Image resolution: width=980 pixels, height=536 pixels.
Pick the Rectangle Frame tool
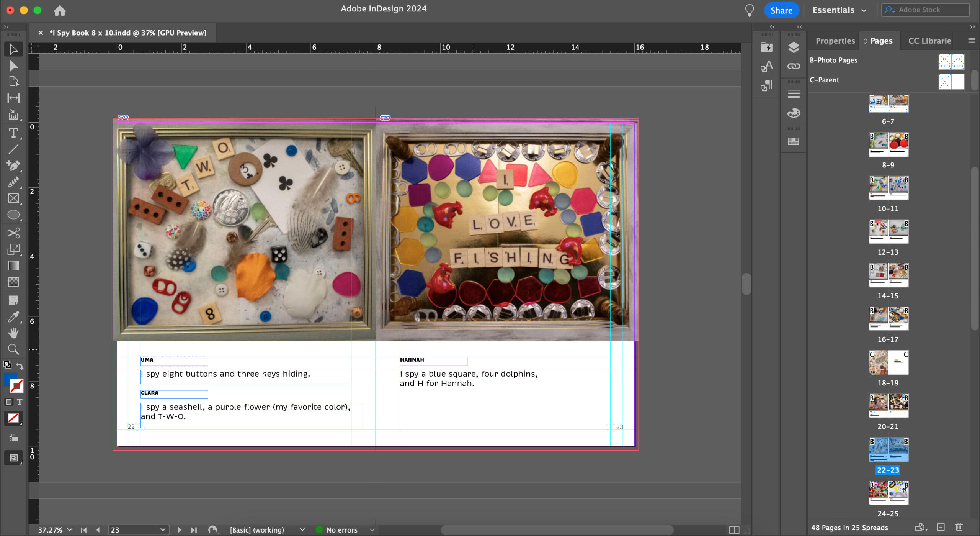[13, 198]
